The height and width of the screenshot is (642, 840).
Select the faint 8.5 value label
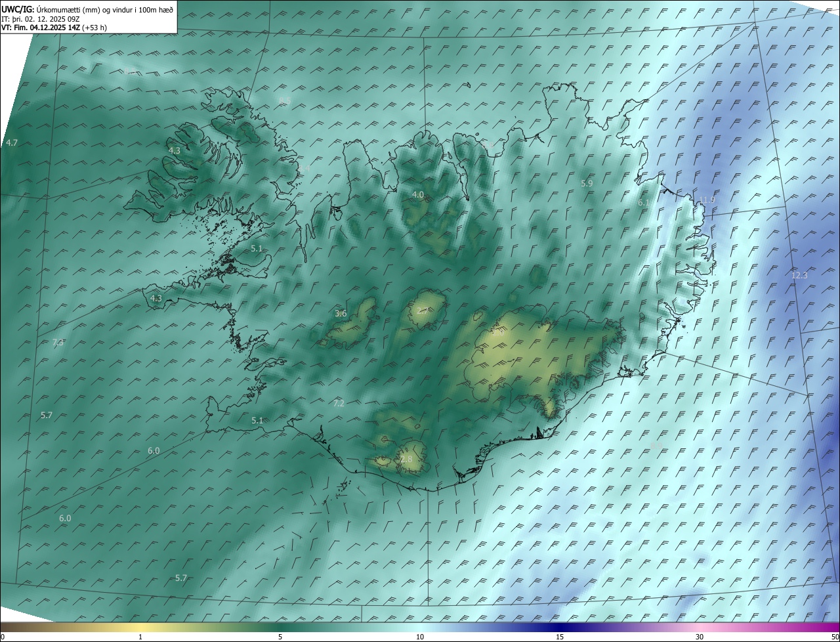coord(285,100)
